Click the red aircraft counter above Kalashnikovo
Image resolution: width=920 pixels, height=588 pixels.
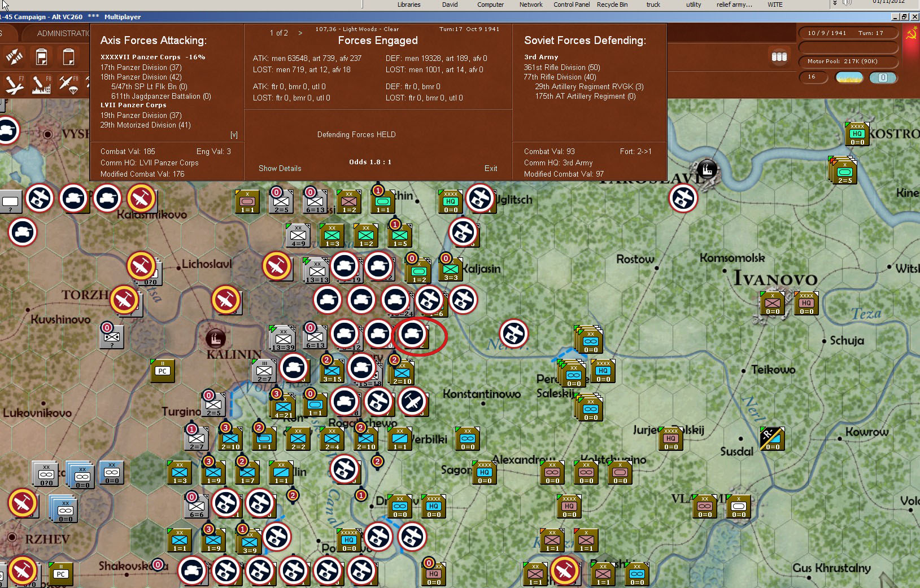[141, 198]
